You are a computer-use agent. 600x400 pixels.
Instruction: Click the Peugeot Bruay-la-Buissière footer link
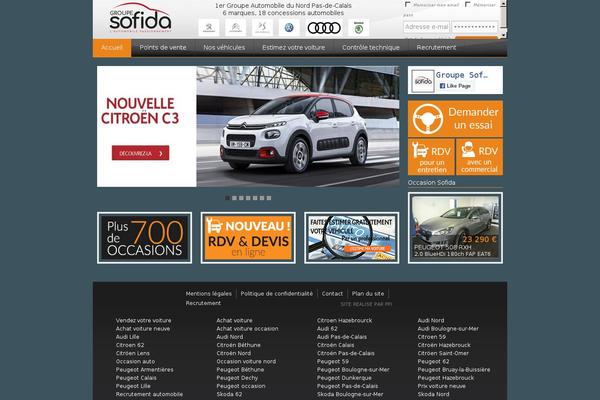453,370
